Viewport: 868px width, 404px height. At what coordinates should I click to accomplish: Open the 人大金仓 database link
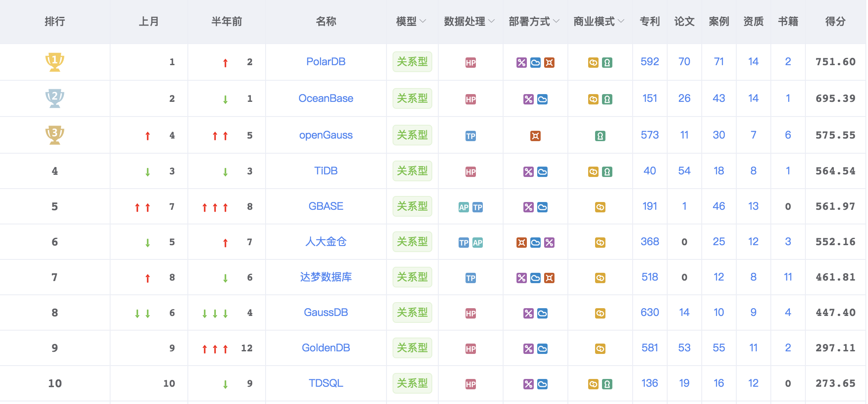coord(326,242)
